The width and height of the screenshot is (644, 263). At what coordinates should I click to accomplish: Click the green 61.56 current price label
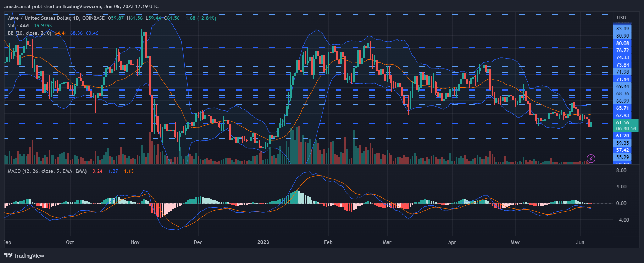click(622, 122)
